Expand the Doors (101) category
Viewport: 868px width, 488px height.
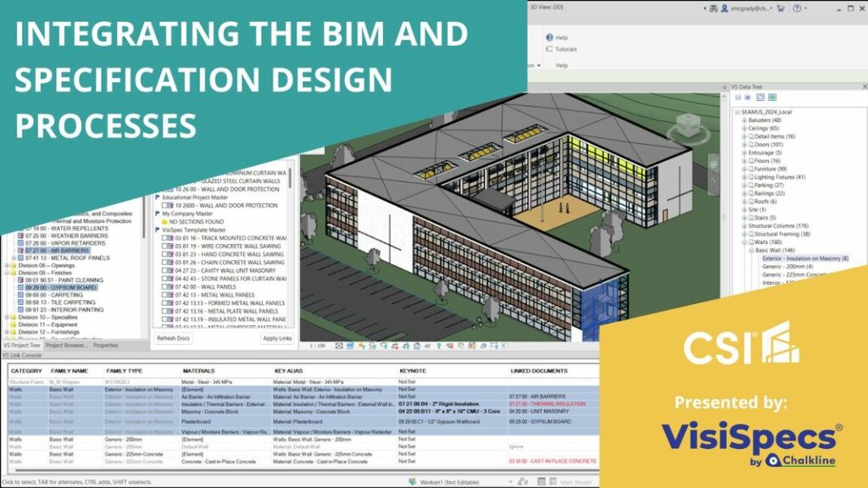point(744,144)
